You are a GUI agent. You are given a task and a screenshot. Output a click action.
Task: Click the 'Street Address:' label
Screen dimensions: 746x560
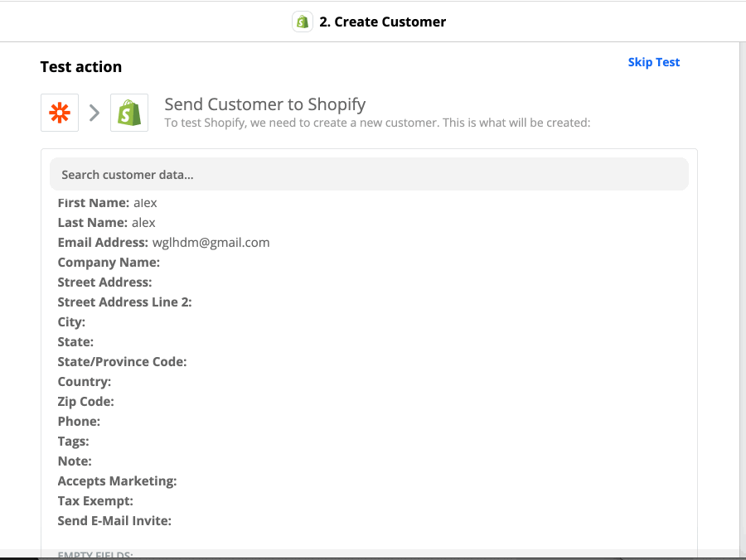(104, 282)
